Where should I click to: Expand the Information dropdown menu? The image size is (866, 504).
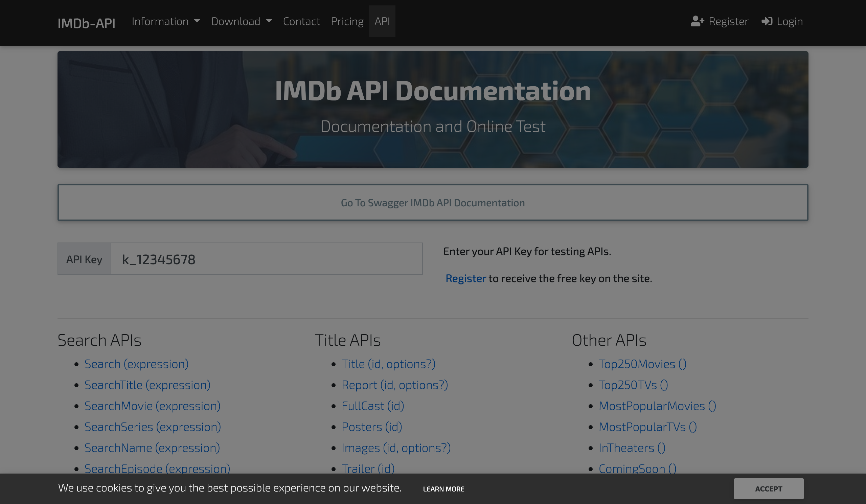coord(166,21)
